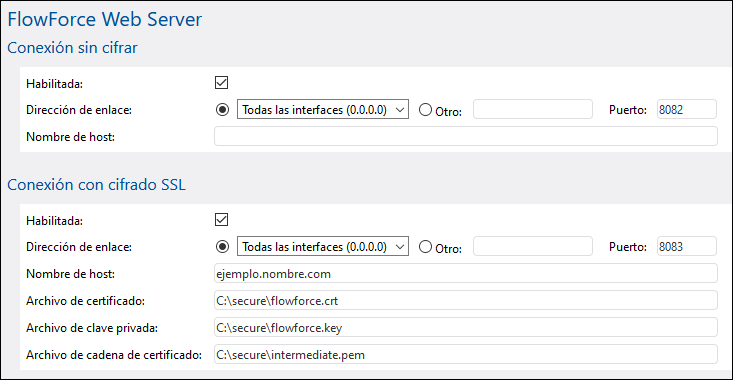
Task: Open interfaces dropdown in SSL connection section
Action: point(323,246)
